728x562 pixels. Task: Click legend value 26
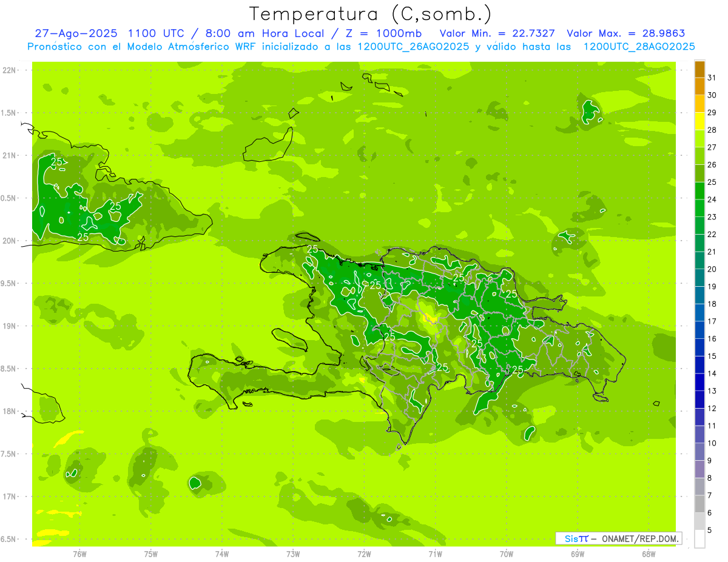712,165
